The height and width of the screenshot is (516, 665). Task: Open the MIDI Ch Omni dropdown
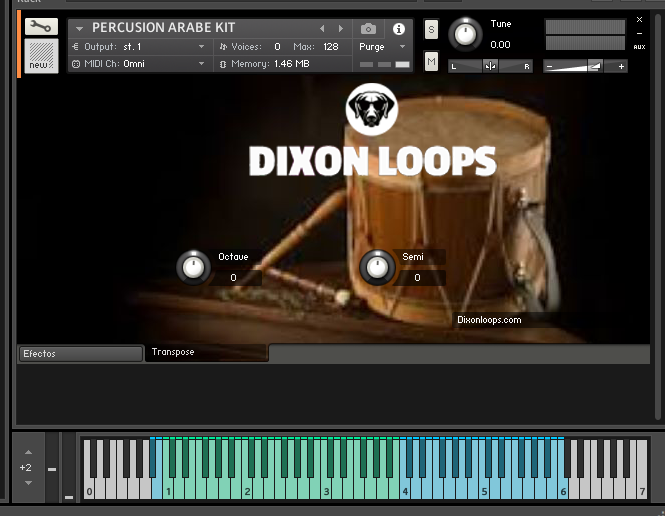click(x=201, y=63)
